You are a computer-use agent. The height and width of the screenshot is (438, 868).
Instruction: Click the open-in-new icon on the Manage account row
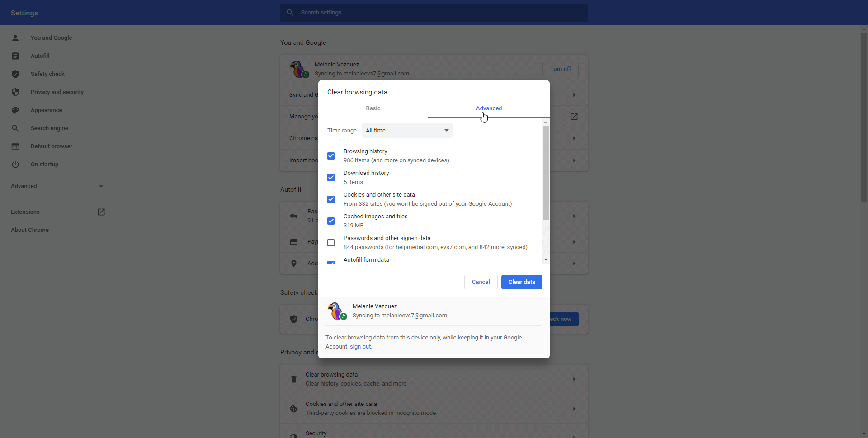pos(574,117)
